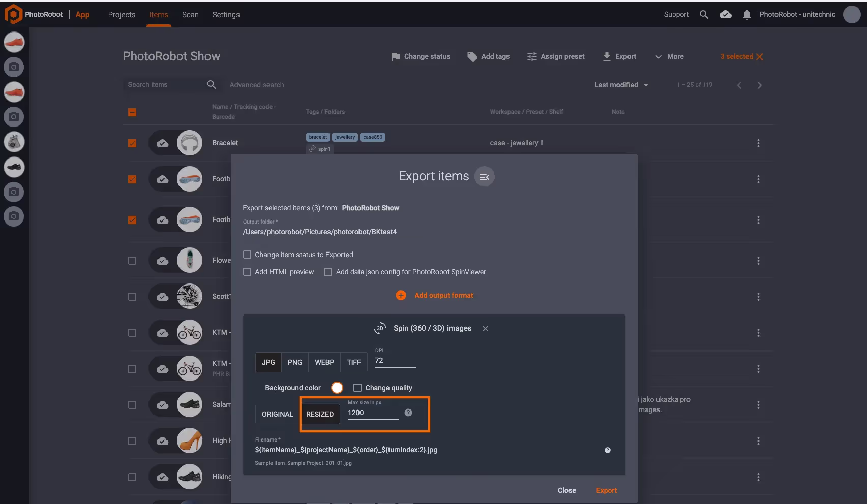Select PNG output format
The width and height of the screenshot is (867, 504).
tap(295, 362)
